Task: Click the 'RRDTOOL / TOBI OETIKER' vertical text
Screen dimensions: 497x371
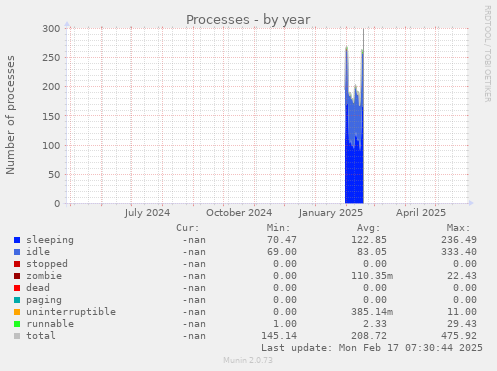Action: pos(487,54)
